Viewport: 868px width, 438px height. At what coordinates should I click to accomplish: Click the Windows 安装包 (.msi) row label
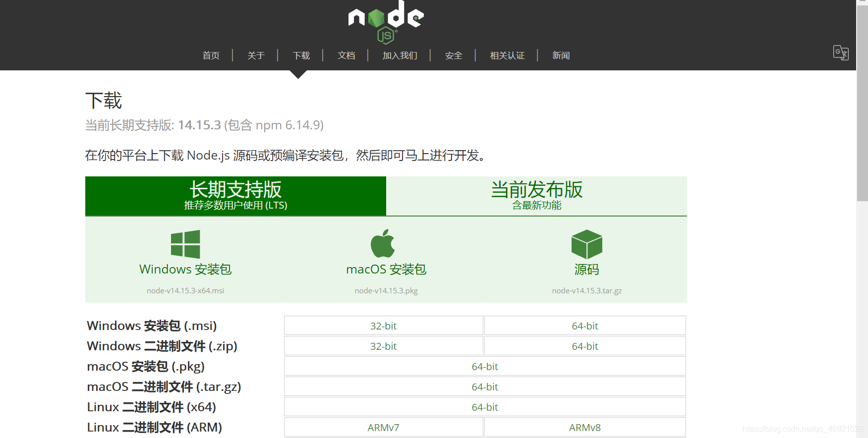pyautogui.click(x=152, y=326)
